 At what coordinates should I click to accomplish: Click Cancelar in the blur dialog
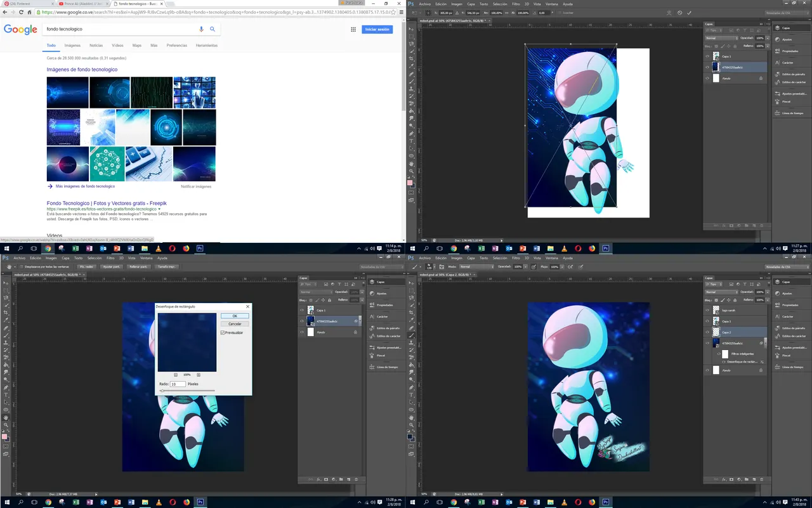[235, 324]
